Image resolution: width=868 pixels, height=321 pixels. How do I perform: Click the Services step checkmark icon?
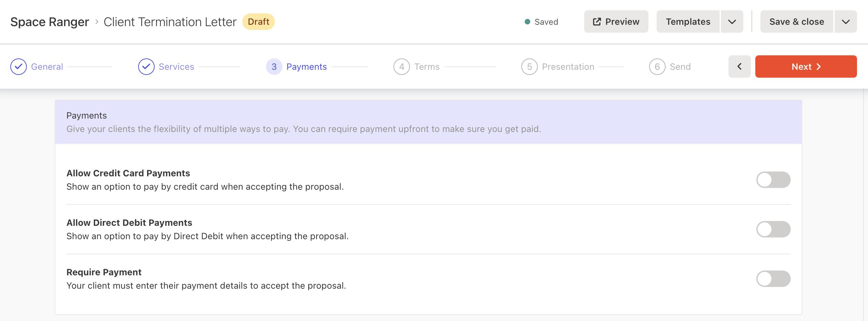point(146,67)
